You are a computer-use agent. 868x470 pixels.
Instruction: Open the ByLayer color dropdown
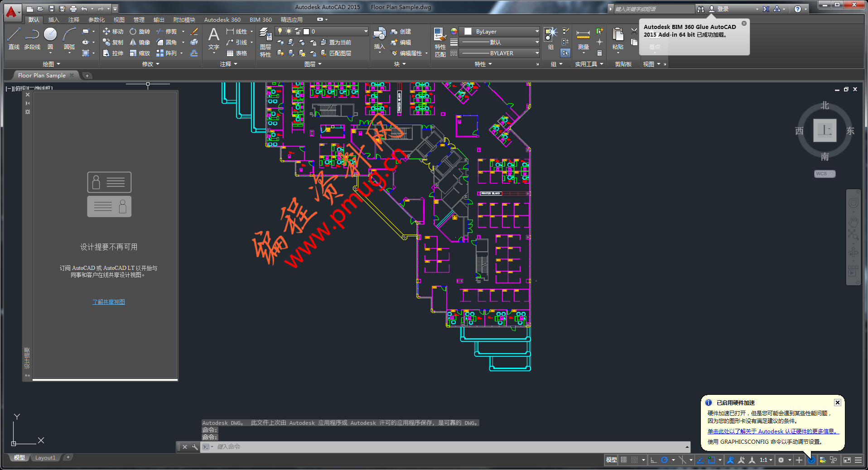pos(500,31)
